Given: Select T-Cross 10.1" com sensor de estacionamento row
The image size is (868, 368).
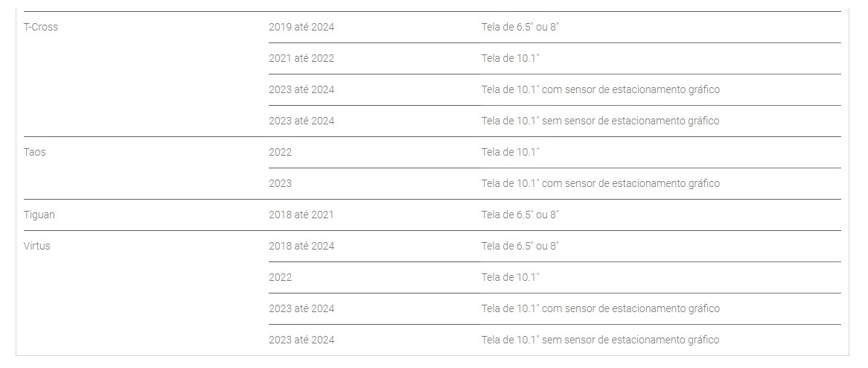Looking at the screenshot, I should tap(555, 89).
